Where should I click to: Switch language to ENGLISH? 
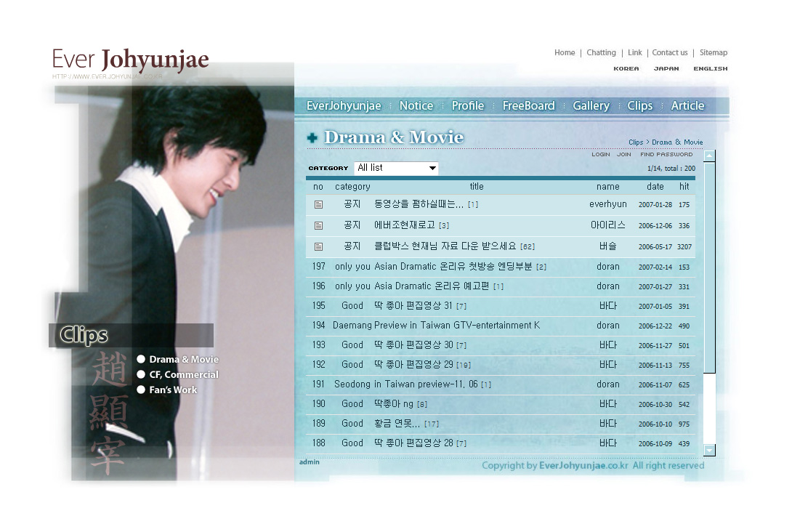(710, 69)
